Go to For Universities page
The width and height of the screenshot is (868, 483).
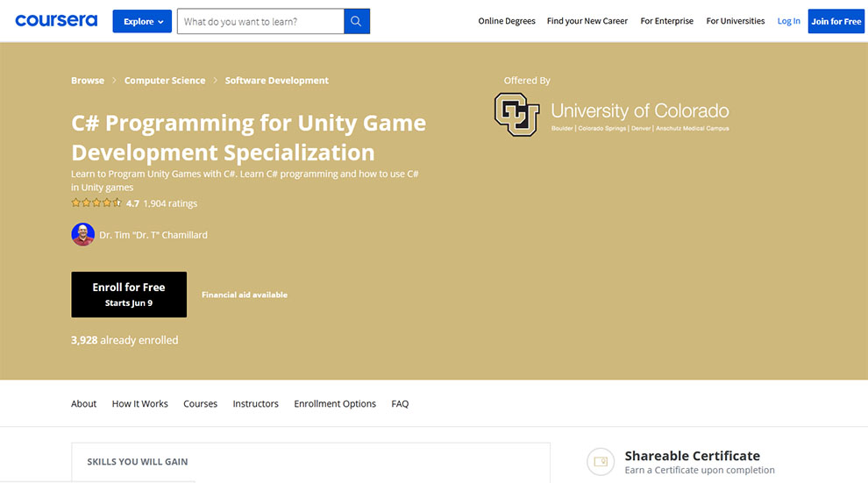click(x=735, y=21)
